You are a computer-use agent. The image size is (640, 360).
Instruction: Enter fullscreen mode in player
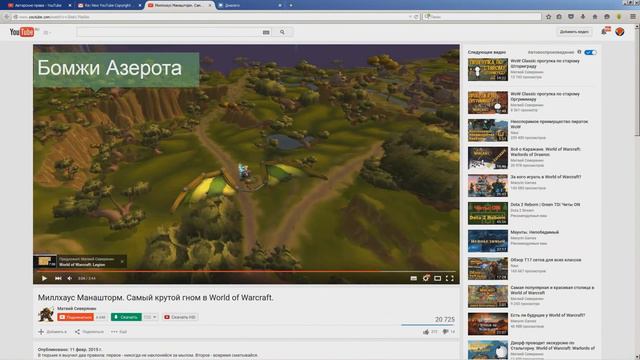click(x=449, y=278)
